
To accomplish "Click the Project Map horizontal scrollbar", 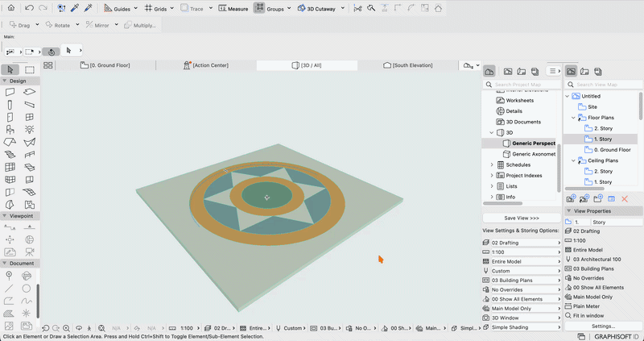I will point(502,203).
